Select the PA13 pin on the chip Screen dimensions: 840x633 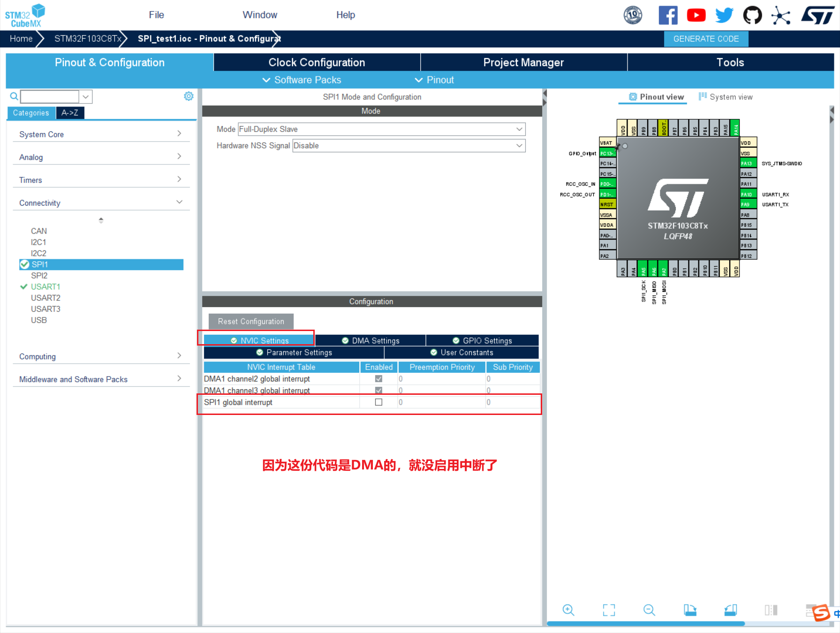(748, 163)
